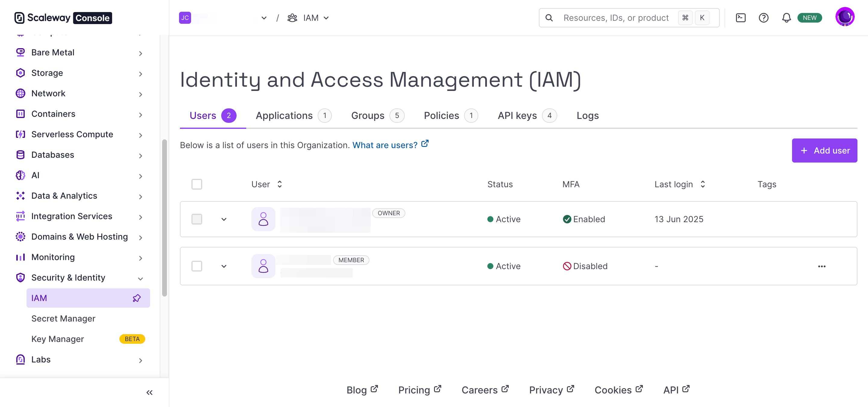The image size is (868, 407).
Task: Focus the Resources, IDs, or product search field
Action: pos(629,18)
